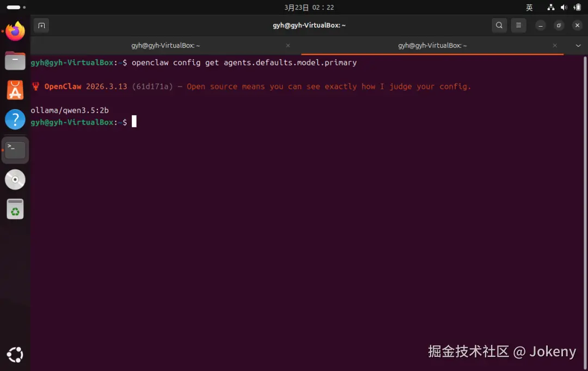Click the openclaw config get command text

pos(244,63)
